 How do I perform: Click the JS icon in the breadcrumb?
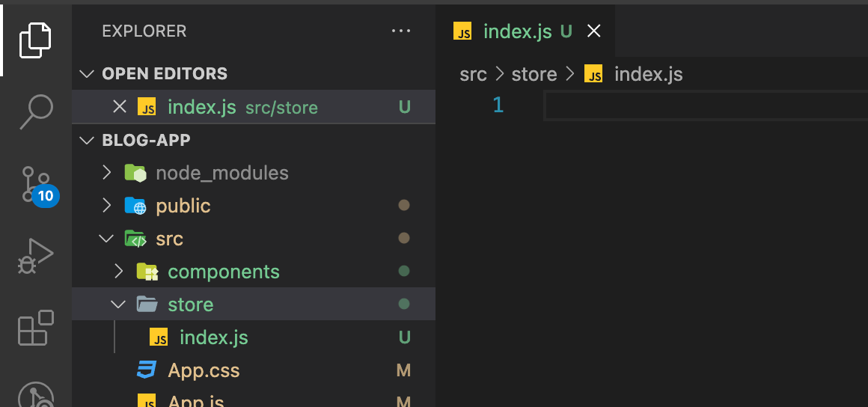593,74
